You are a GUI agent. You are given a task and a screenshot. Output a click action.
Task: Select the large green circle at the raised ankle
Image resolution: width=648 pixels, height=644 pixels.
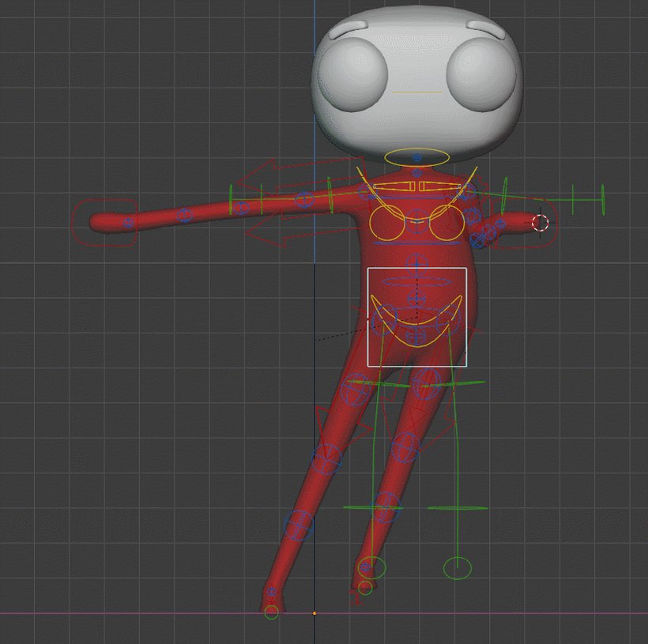[x=371, y=567]
